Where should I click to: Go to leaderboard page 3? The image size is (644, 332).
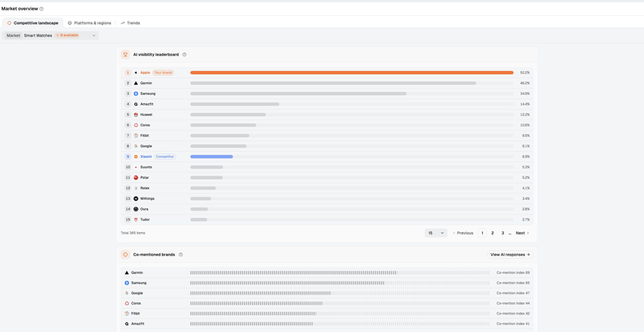[x=502, y=233]
